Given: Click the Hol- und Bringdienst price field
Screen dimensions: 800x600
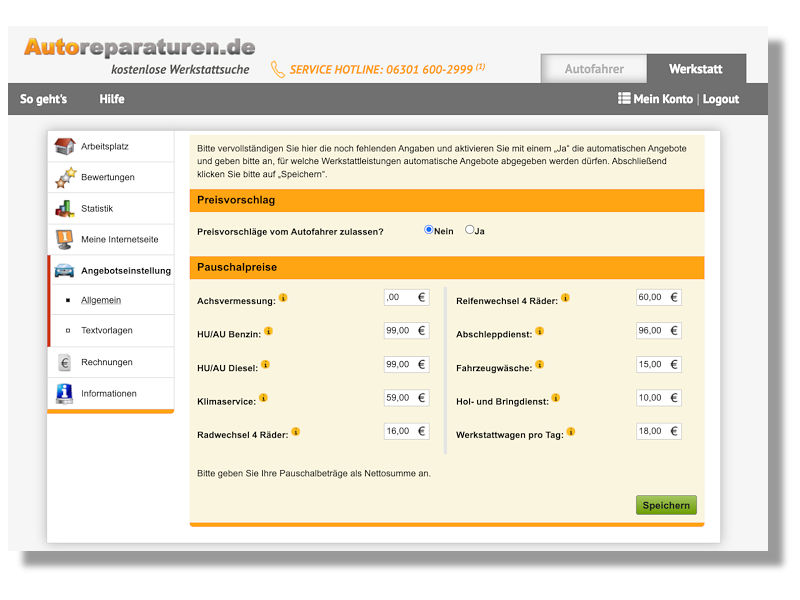Looking at the screenshot, I should [659, 397].
